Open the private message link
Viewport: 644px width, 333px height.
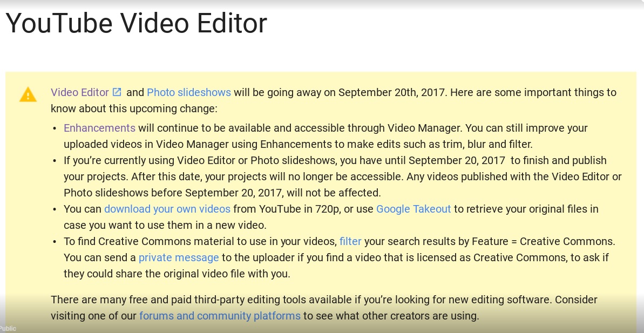[x=179, y=258]
